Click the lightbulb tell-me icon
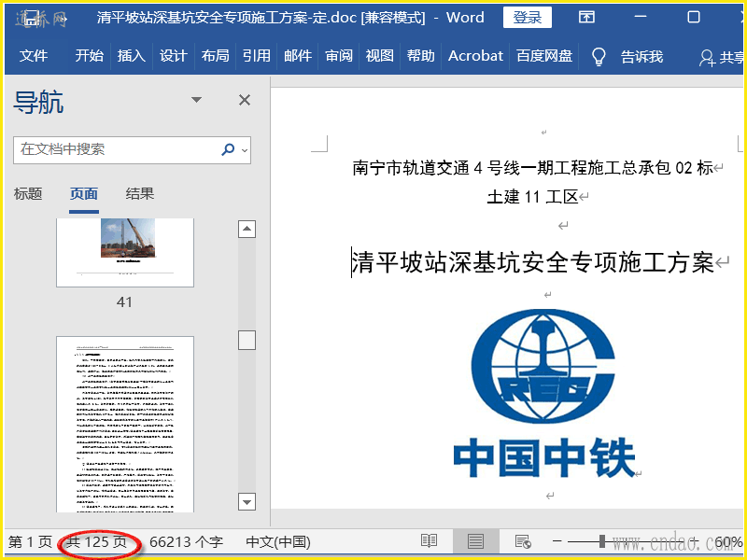747x560 pixels. click(599, 57)
